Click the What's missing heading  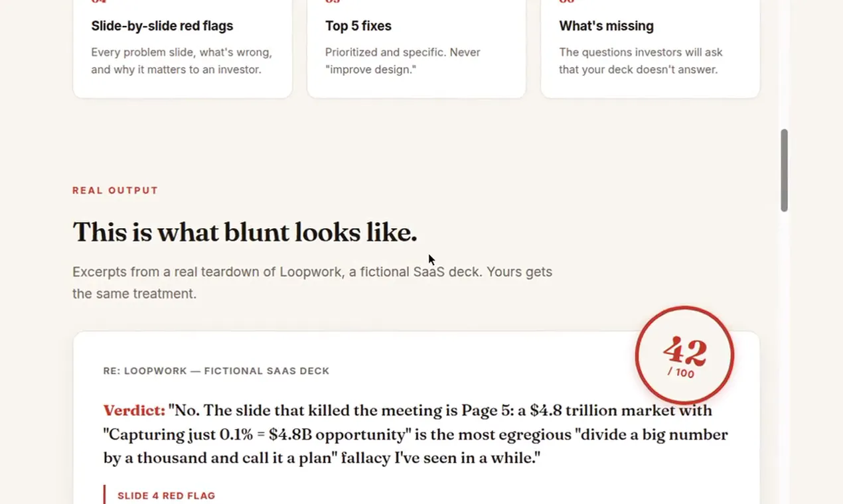click(x=606, y=26)
